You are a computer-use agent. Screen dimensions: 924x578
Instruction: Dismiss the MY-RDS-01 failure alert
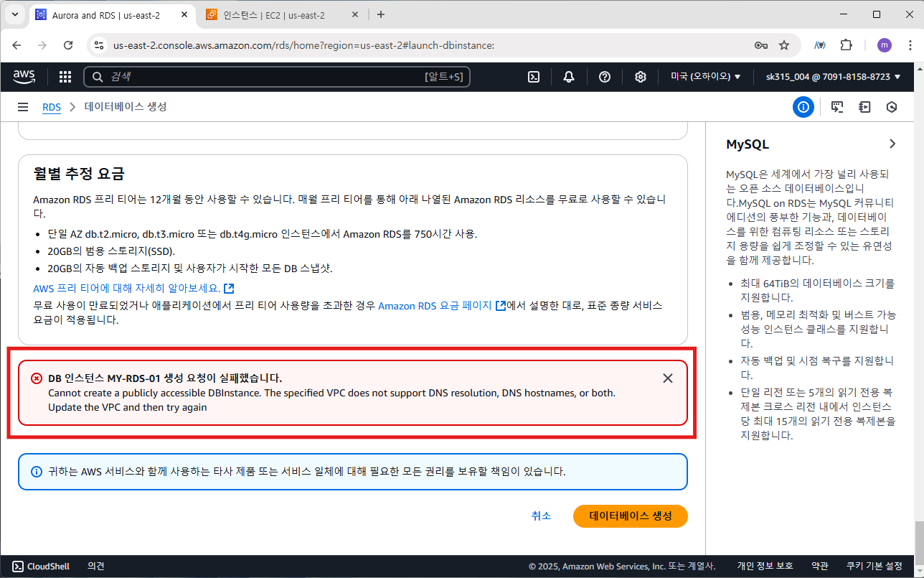(668, 378)
